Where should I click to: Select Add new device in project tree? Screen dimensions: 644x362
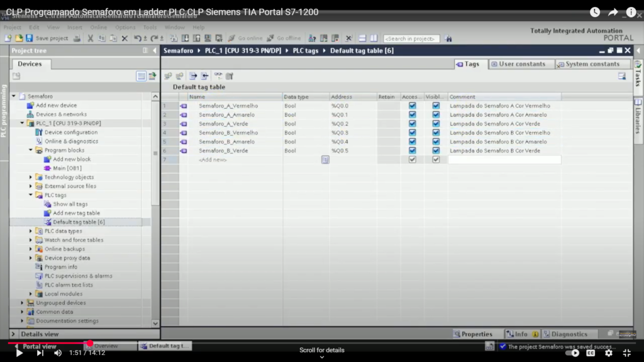56,105
